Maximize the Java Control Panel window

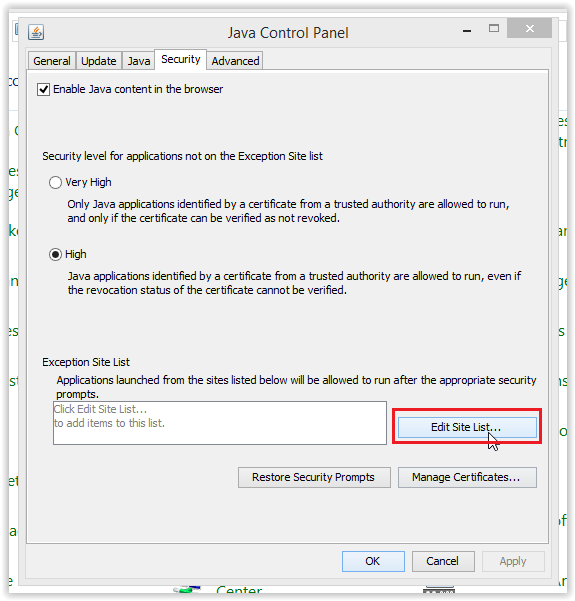click(494, 28)
